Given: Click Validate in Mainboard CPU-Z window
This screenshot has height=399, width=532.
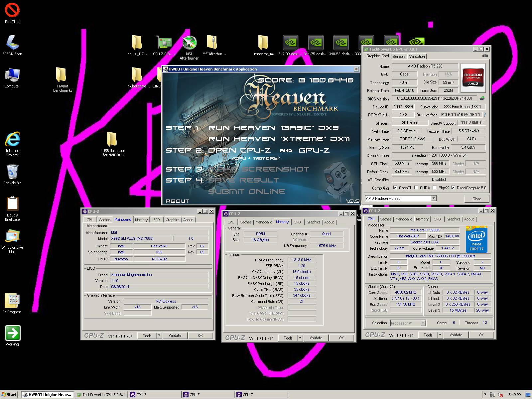Looking at the screenshot, I should 175,335.
